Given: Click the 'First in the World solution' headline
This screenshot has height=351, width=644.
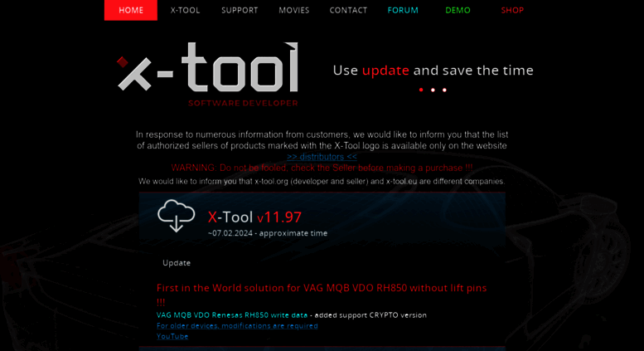Looking at the screenshot, I should [322, 295].
